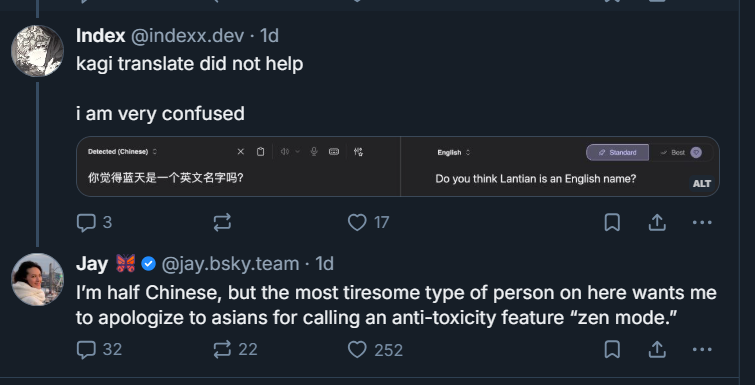Share Jay's post via share icon
The image size is (755, 385).
(x=657, y=349)
